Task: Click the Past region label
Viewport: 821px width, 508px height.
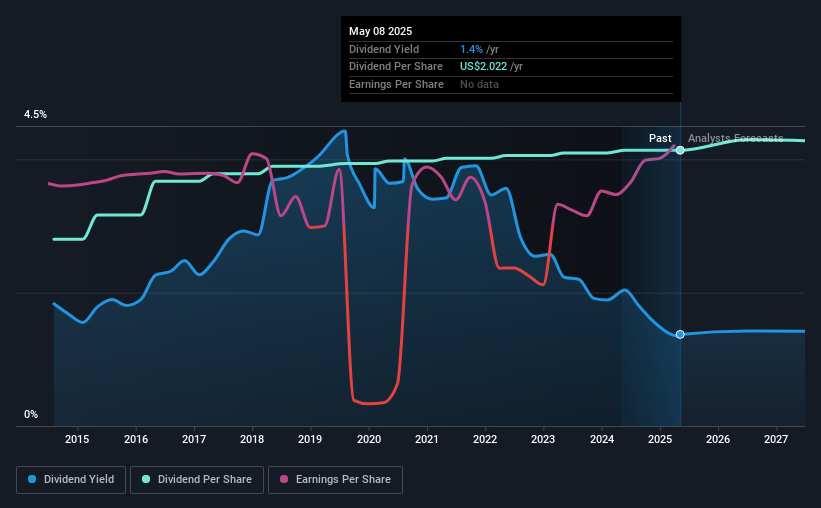Action: [x=660, y=138]
